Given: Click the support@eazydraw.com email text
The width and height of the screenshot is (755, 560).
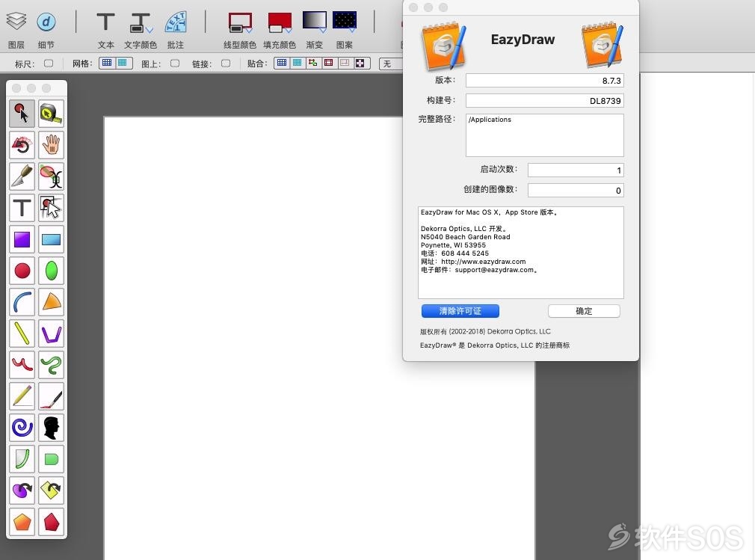Looking at the screenshot, I should point(495,270).
